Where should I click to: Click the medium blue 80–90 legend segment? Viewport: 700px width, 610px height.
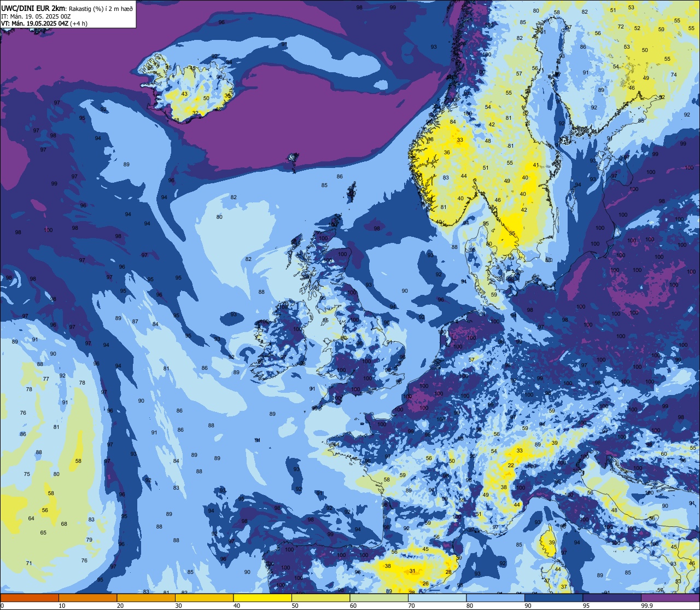(495, 598)
